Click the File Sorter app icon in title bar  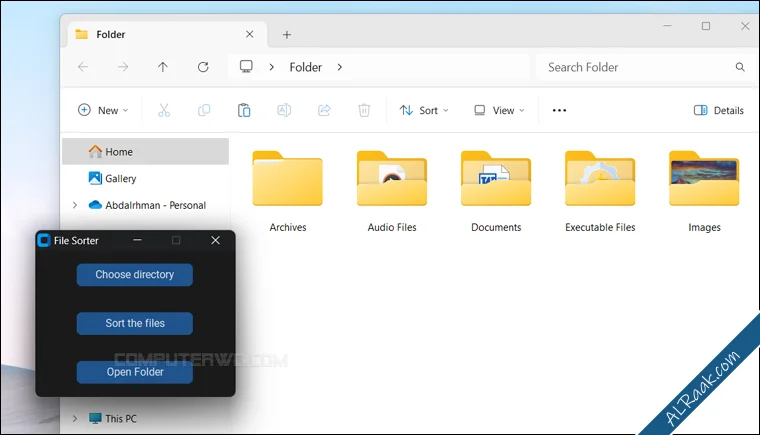point(44,240)
